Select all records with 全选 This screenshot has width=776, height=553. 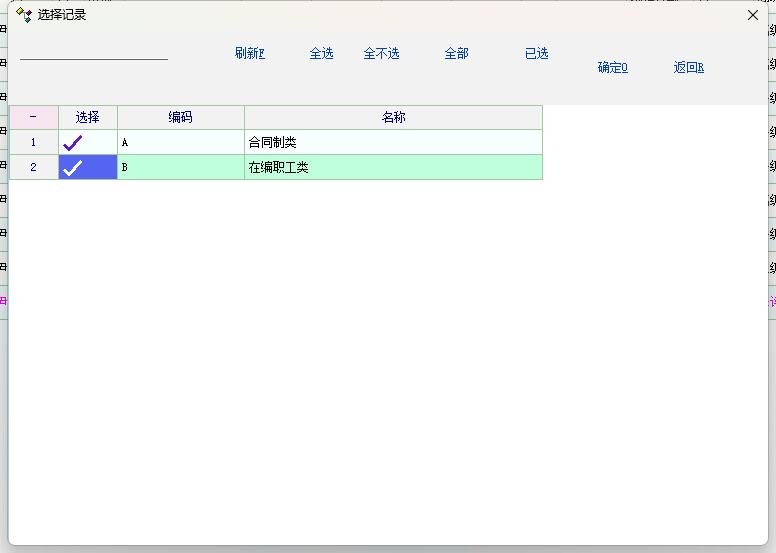click(321, 54)
